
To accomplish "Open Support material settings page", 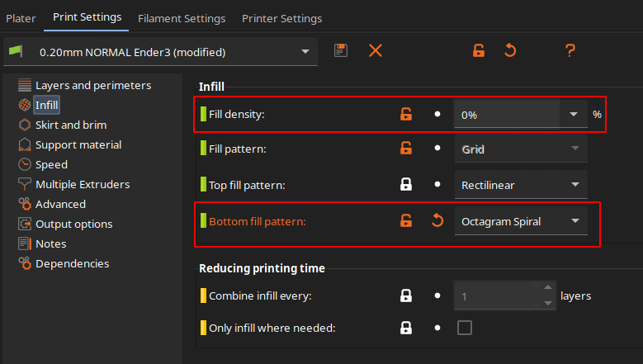I will [78, 144].
